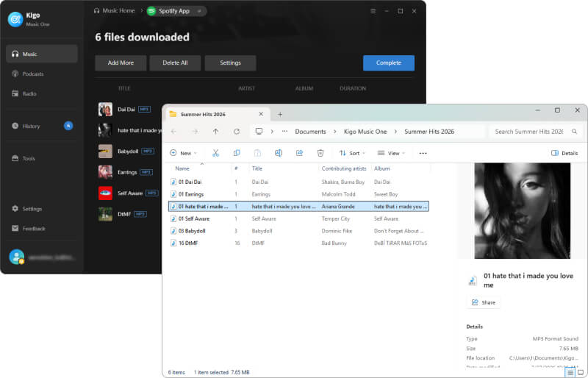This screenshot has width=588, height=378.
Task: Click the Explorer Back arrow
Action: click(x=173, y=132)
